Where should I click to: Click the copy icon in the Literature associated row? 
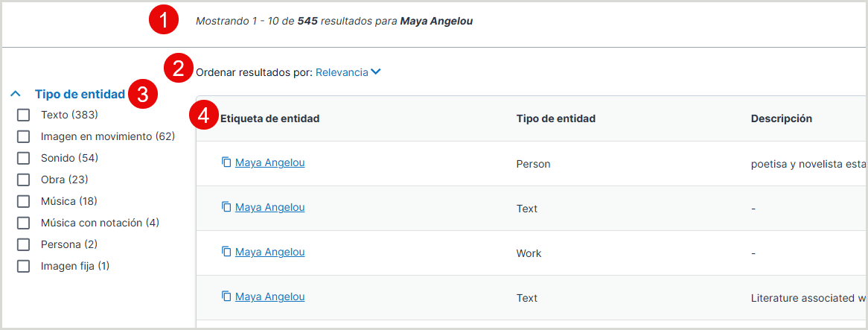[x=226, y=296]
